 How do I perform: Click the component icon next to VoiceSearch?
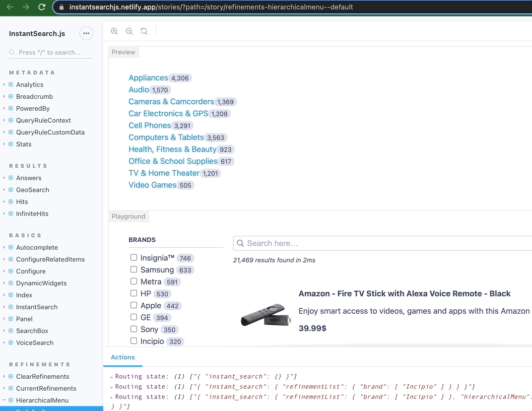[x=11, y=342]
